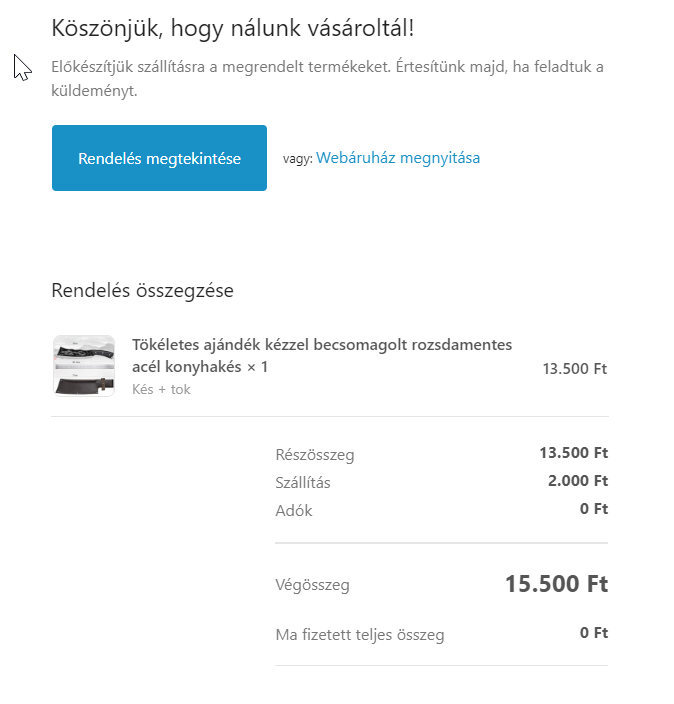674x704 pixels.
Task: Click the product line price 13.500 Ft
Action: pyautogui.click(x=575, y=369)
